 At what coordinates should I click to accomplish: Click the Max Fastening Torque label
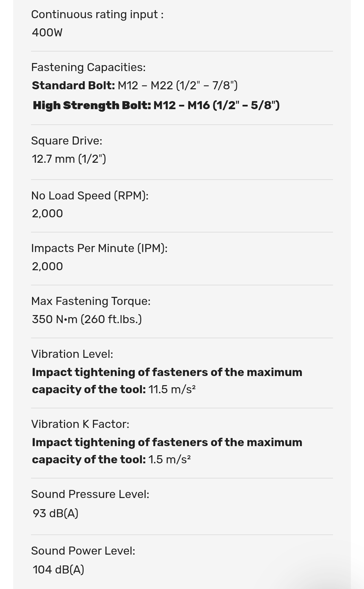click(x=91, y=301)
